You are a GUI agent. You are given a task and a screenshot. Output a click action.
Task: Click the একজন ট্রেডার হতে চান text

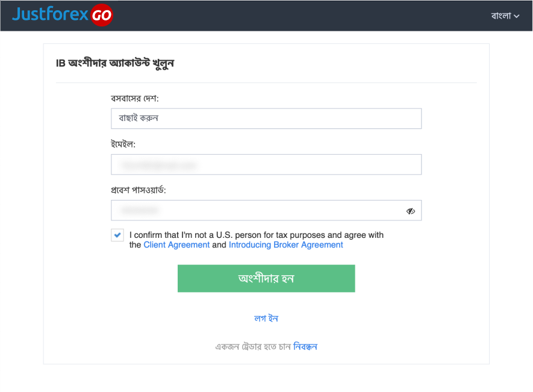coord(253,347)
